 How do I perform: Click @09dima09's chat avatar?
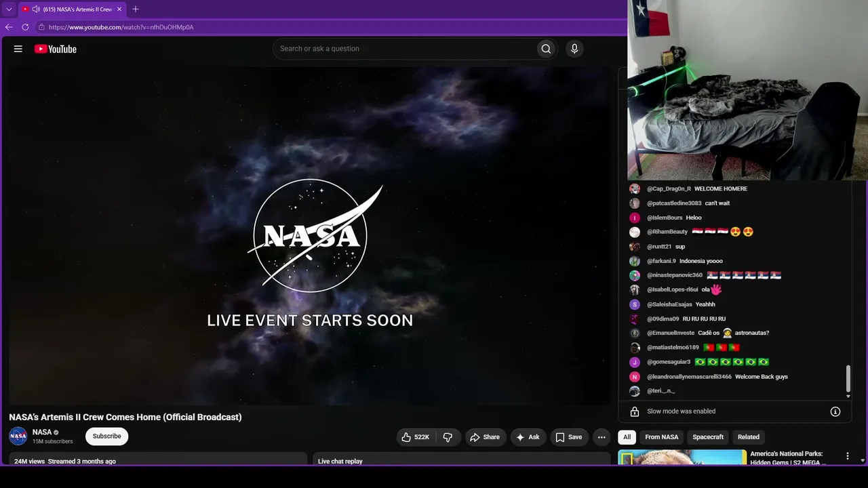(635, 319)
